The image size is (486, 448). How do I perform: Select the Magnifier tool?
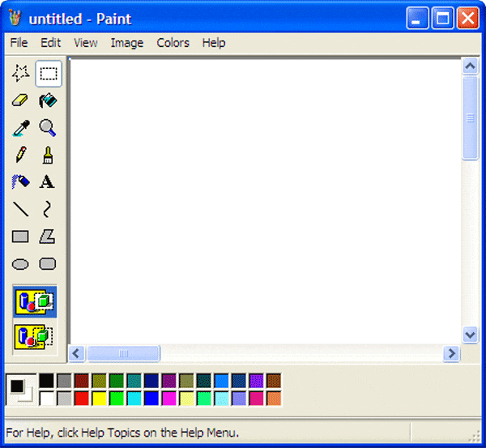point(48,128)
